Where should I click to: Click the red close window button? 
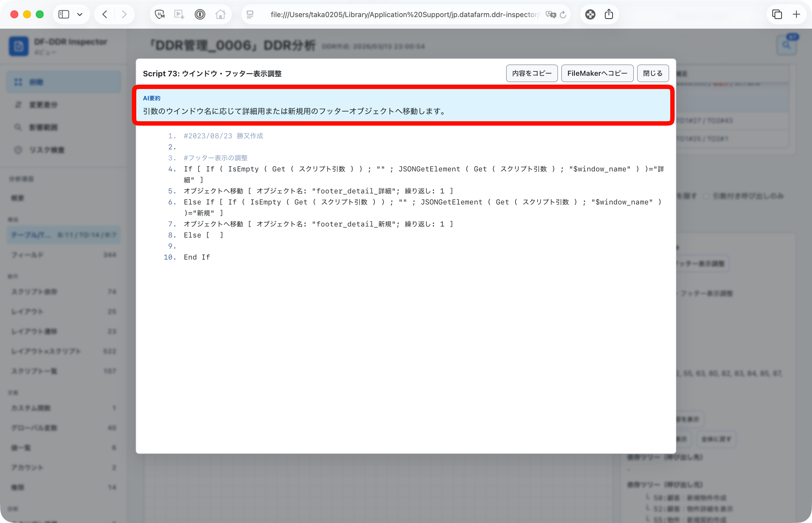click(14, 14)
